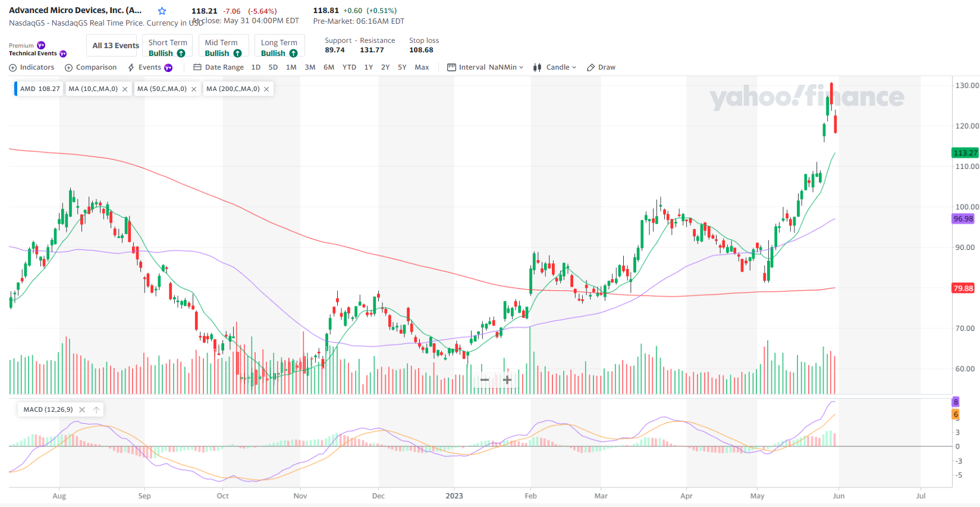Zoom in chart with plus button
The height and width of the screenshot is (507, 980).
point(507,380)
